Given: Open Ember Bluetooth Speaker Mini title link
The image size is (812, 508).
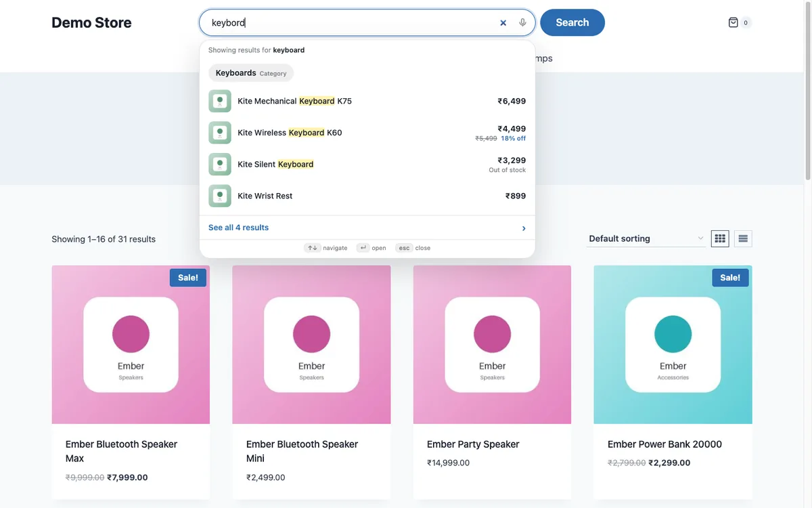Looking at the screenshot, I should [x=302, y=451].
